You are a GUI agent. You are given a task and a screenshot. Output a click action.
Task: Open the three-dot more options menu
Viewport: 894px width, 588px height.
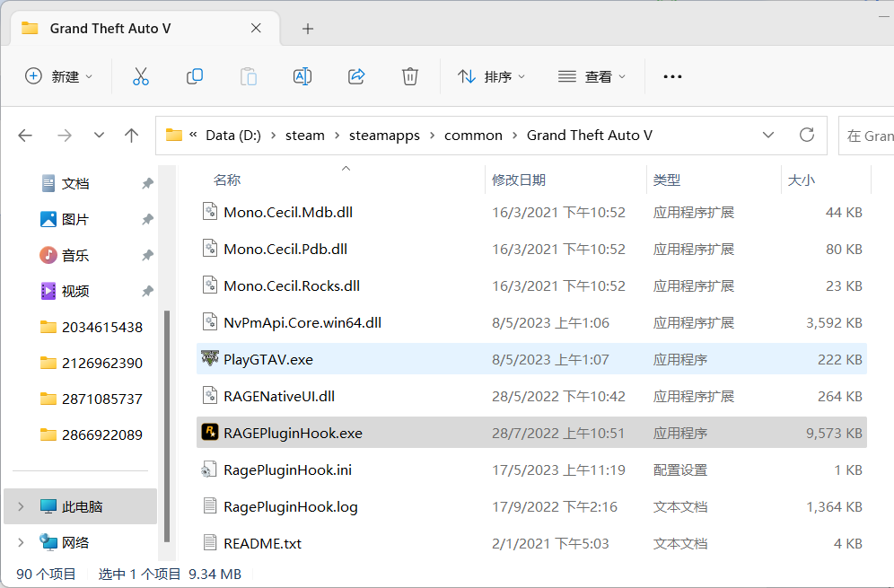672,76
